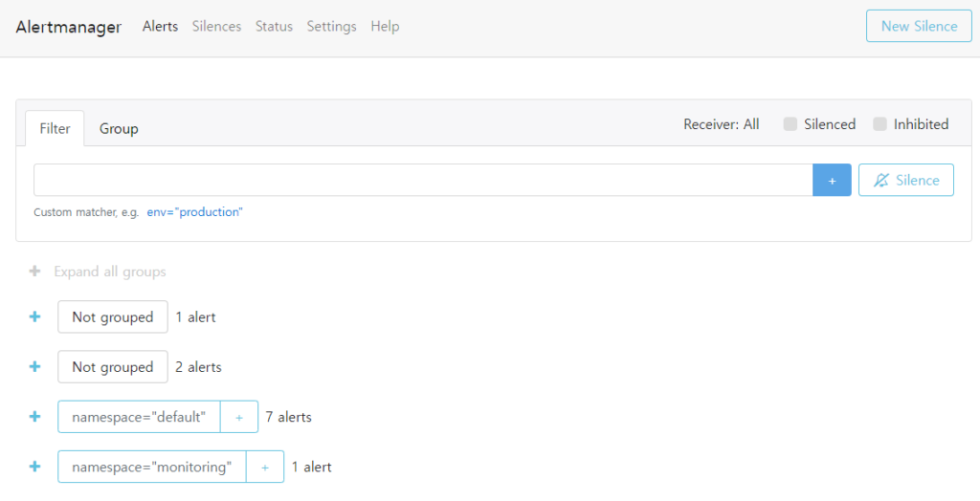Expand the namespace="monitoring" alert group
This screenshot has height=501, width=980.
coord(35,467)
